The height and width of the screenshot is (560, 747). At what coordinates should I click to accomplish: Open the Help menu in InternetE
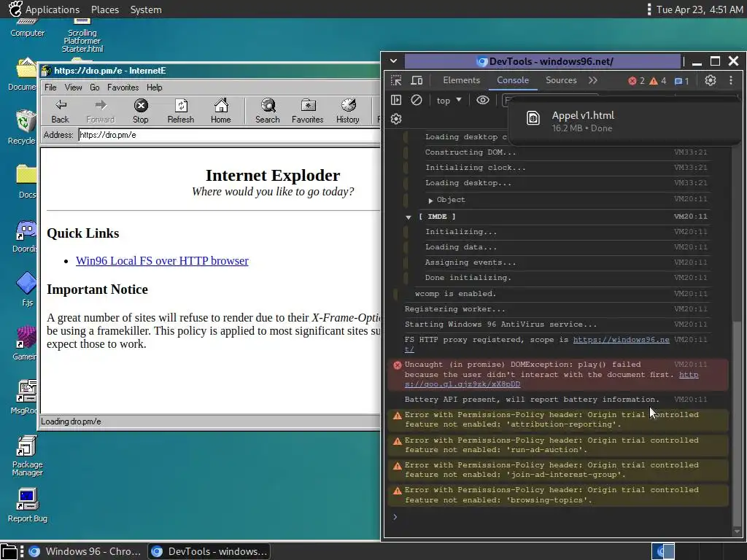tap(155, 87)
